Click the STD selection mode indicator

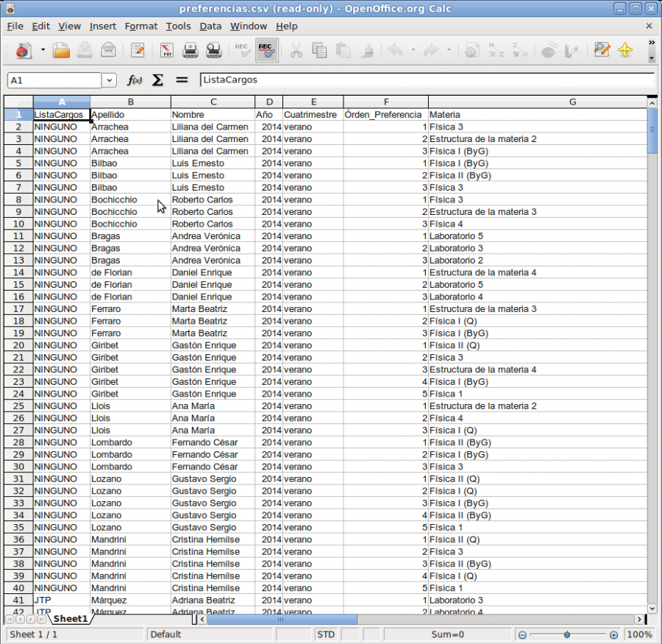click(326, 634)
